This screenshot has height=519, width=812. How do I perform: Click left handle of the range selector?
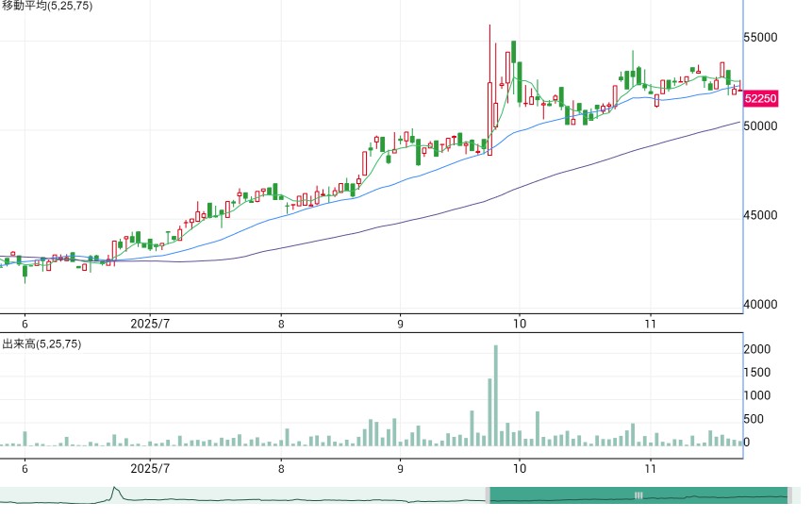click(488, 495)
